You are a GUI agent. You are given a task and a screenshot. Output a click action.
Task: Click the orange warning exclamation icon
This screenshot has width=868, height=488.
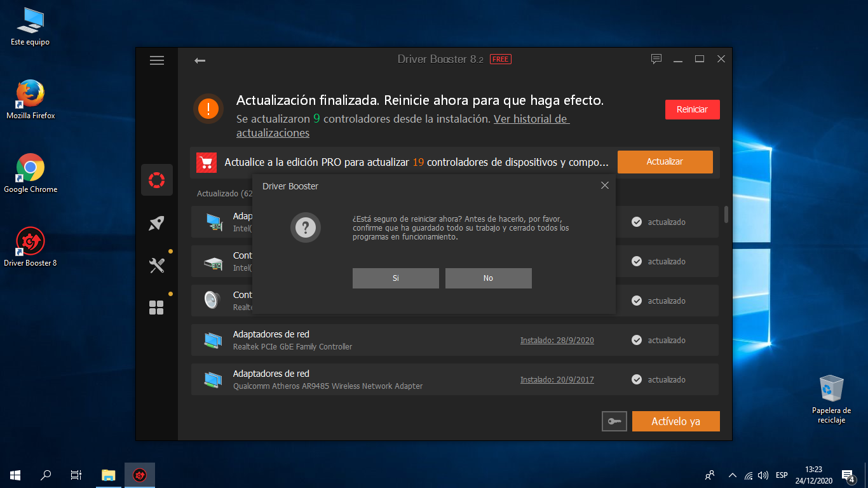pyautogui.click(x=208, y=109)
